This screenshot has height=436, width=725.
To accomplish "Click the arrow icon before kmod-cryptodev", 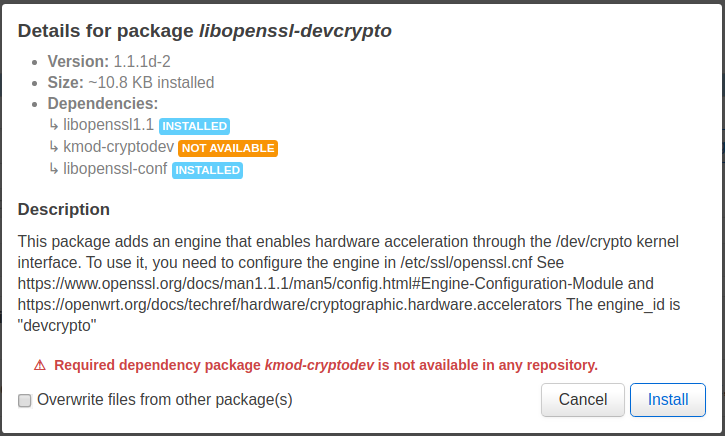I will pos(54,147).
